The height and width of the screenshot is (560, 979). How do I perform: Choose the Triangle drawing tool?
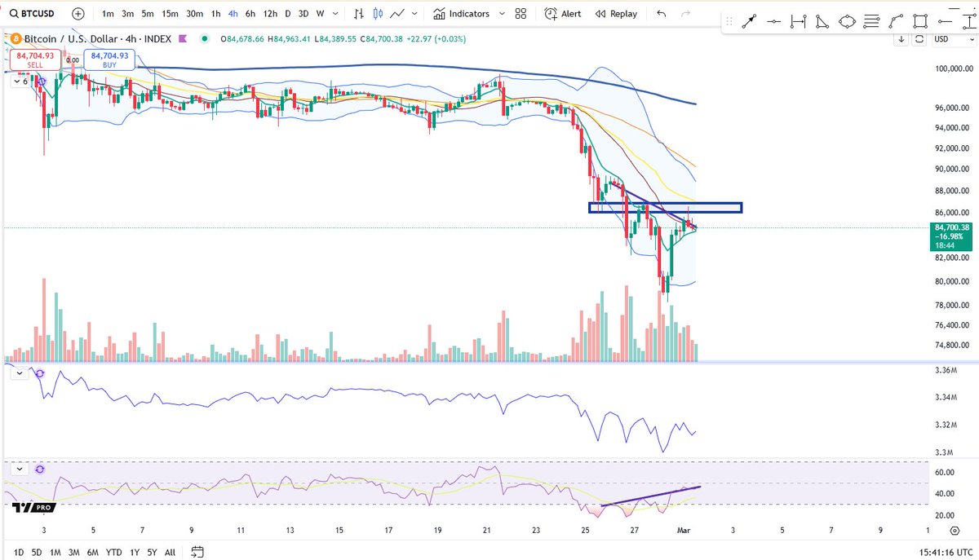click(822, 21)
